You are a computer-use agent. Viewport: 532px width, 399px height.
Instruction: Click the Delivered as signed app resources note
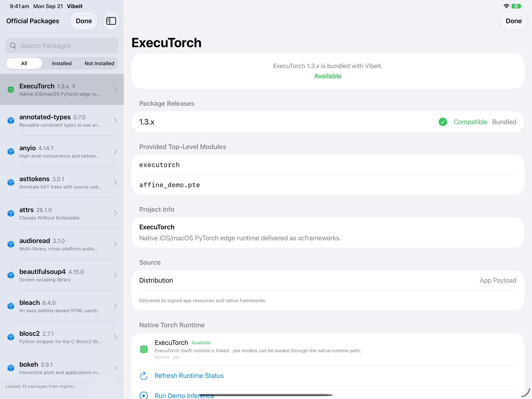[203, 301]
